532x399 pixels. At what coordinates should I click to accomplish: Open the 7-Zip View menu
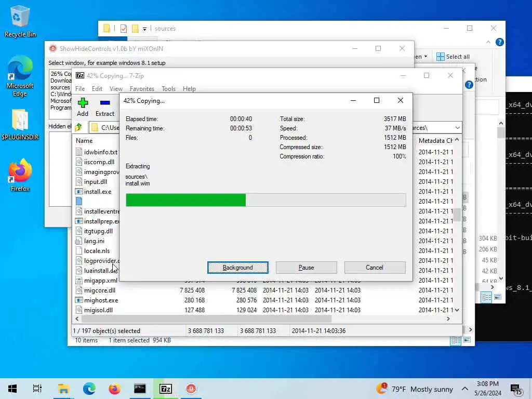(x=116, y=89)
